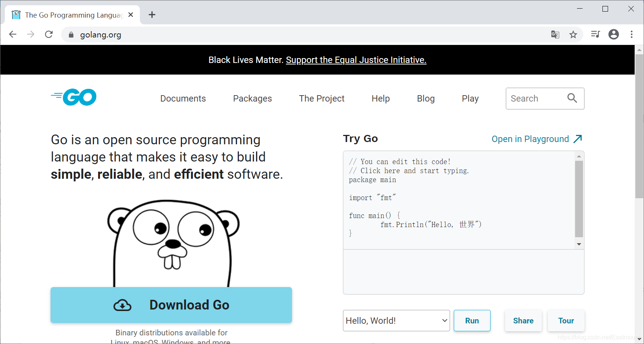The image size is (644, 344).
Task: Open the Chrome profile avatar
Action: 614,34
